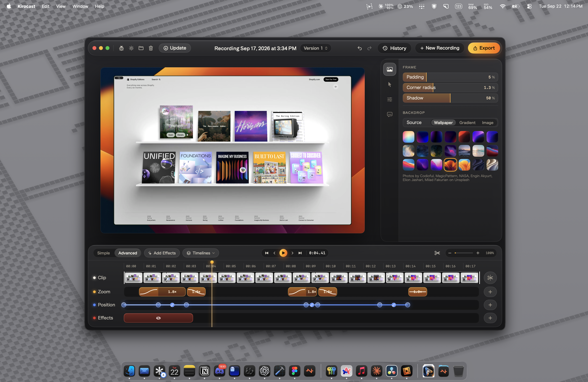Zoom in timeline with plus button
This screenshot has height=382, width=588.
tap(478, 253)
